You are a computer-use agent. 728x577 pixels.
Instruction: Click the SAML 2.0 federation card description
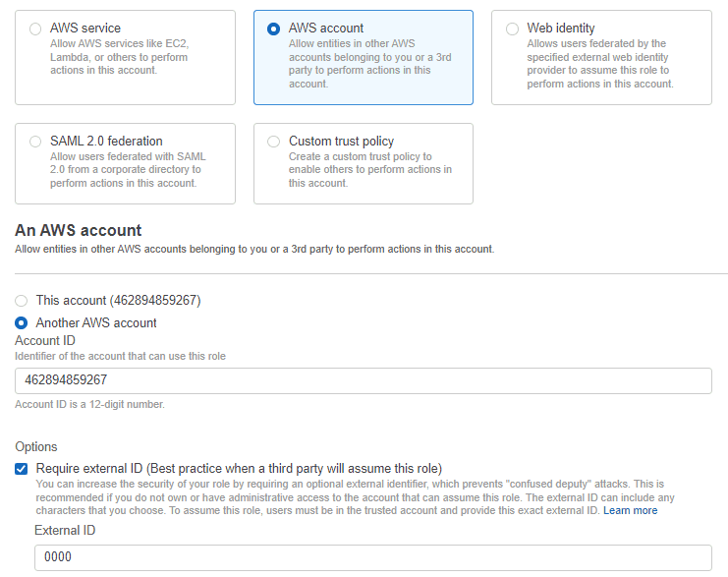click(x=128, y=170)
